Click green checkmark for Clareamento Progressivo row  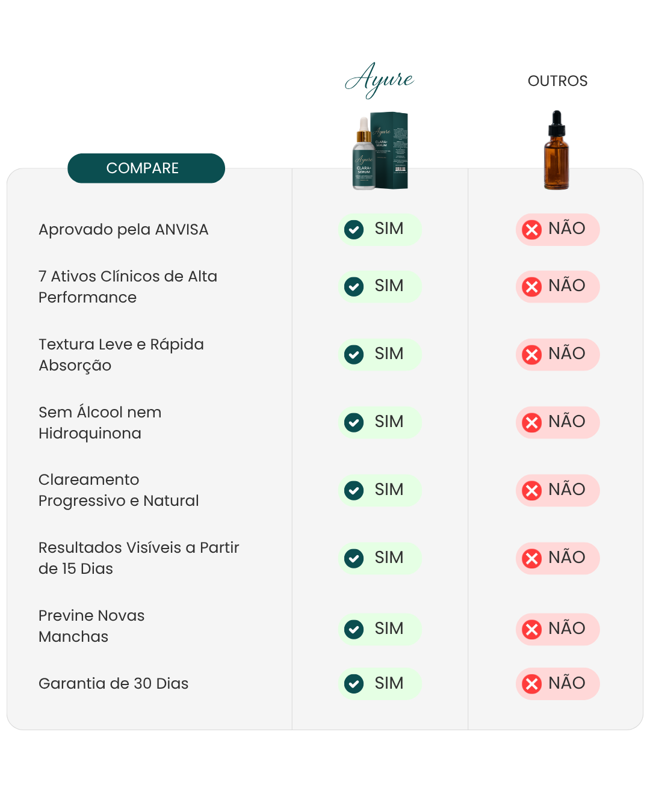point(354,490)
